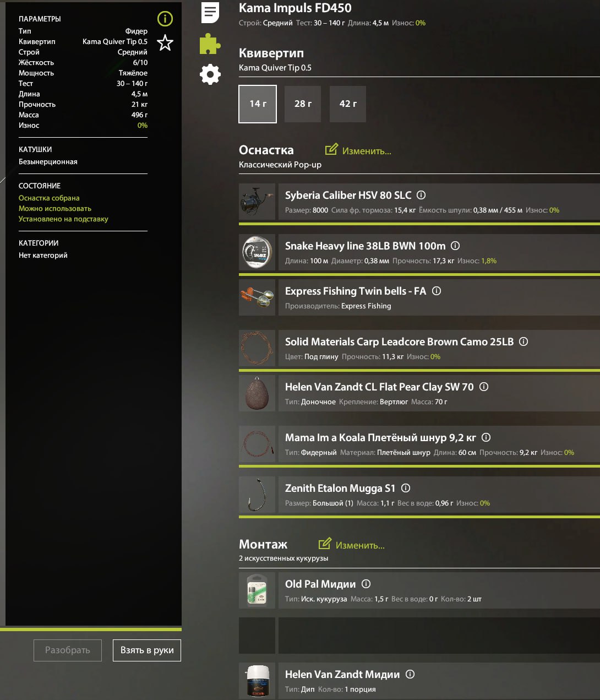Open the gear settings tab
The height and width of the screenshot is (700, 600).
pyautogui.click(x=210, y=74)
